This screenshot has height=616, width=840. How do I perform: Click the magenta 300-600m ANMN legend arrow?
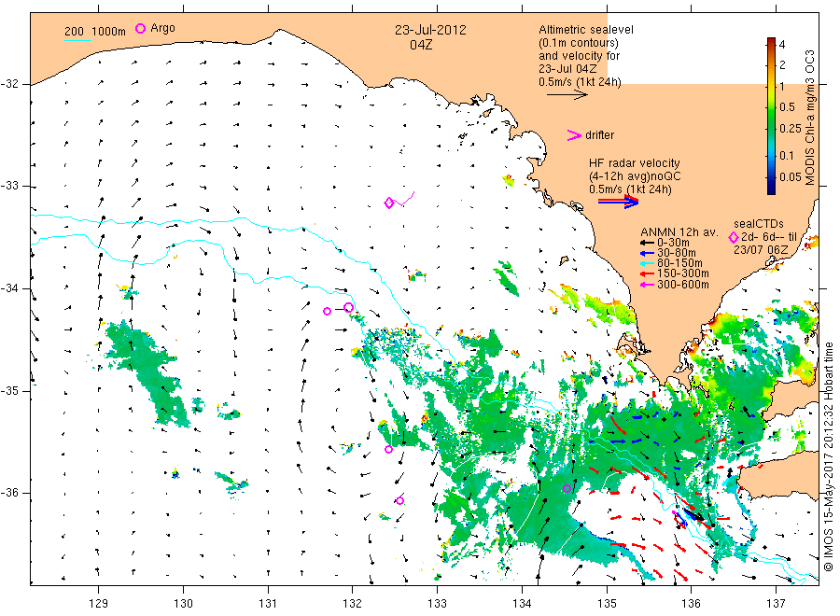pyautogui.click(x=647, y=285)
